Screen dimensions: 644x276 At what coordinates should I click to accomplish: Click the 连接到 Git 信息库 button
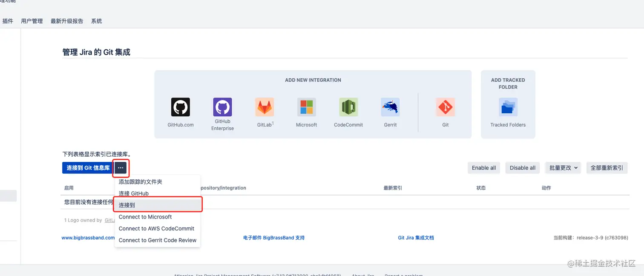tap(88, 168)
